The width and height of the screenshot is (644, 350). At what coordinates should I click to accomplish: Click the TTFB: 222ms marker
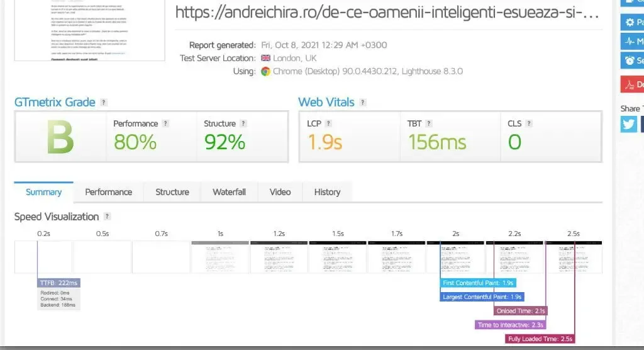pyautogui.click(x=58, y=283)
